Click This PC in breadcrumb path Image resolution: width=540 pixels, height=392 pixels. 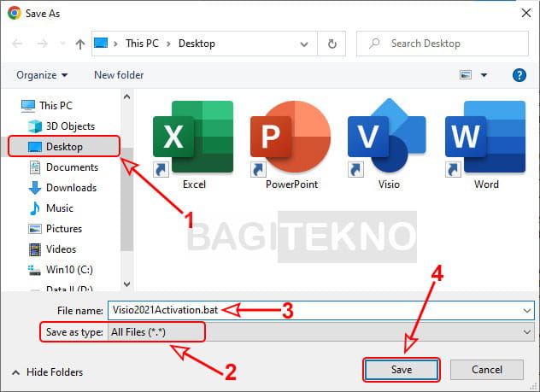pos(142,44)
